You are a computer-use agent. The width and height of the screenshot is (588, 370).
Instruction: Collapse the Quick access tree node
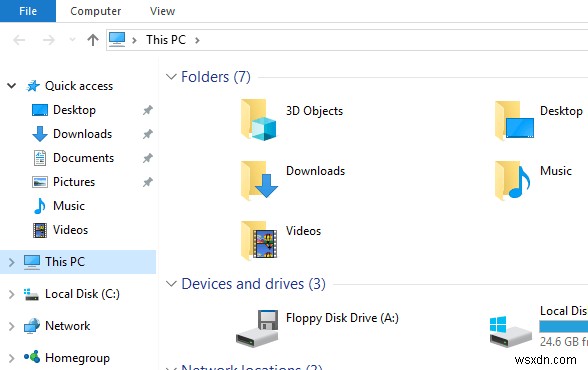[12, 86]
